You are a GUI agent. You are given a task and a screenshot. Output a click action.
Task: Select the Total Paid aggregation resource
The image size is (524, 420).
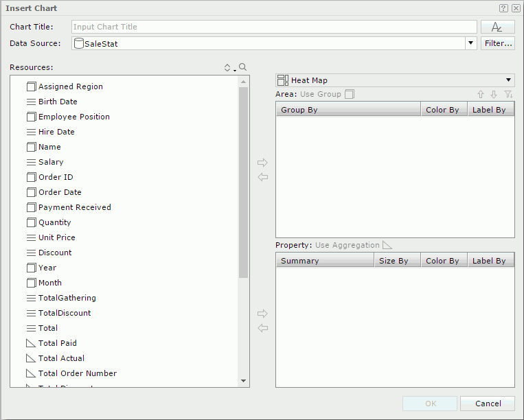pos(57,343)
